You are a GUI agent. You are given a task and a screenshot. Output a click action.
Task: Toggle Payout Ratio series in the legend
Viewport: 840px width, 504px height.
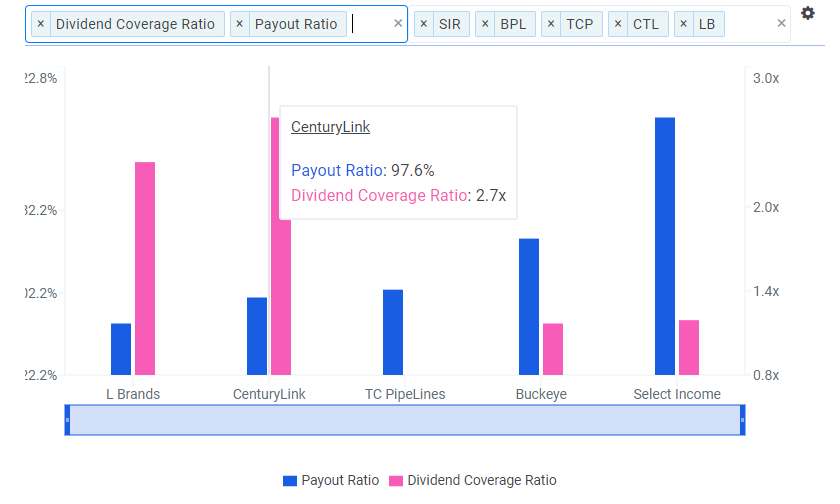point(331,480)
